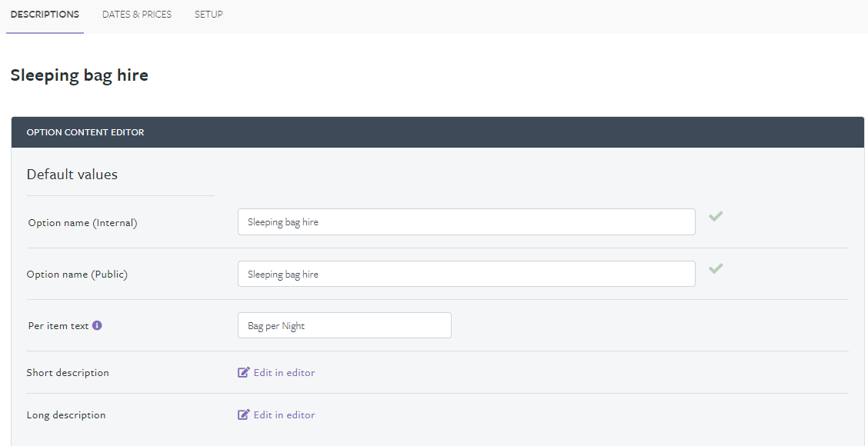Click the 'Sleeping bag hire' page heading
This screenshot has width=868, height=446.
79,75
